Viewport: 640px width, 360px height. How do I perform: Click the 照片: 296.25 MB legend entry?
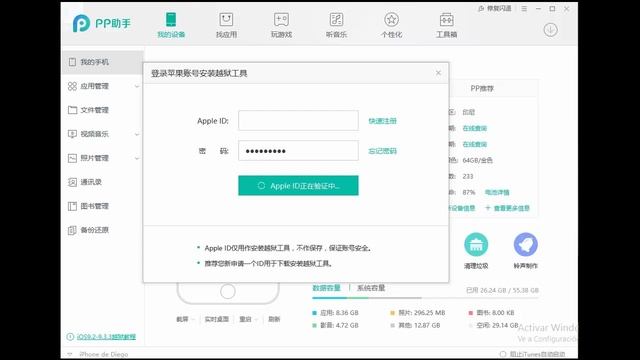(418, 313)
